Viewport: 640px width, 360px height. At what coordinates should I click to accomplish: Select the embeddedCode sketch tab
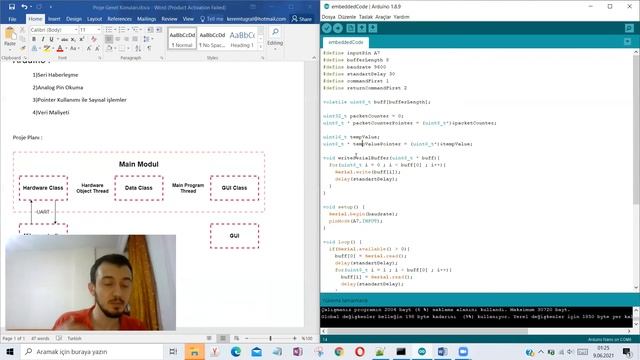[346, 42]
